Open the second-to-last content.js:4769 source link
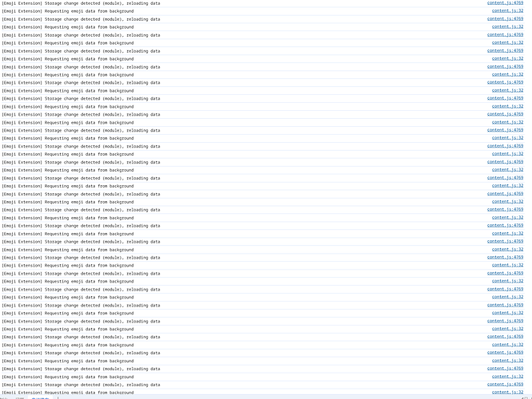The height and width of the screenshot is (399, 532). [x=505, y=369]
